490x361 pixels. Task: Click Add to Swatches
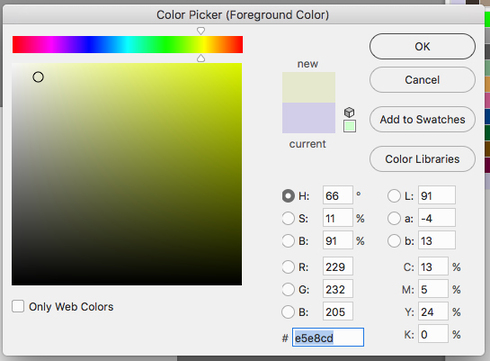click(x=422, y=119)
